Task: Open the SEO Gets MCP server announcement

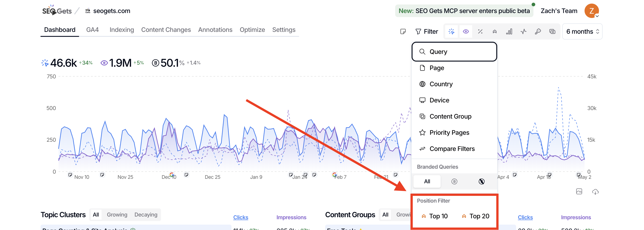Action: click(x=464, y=11)
